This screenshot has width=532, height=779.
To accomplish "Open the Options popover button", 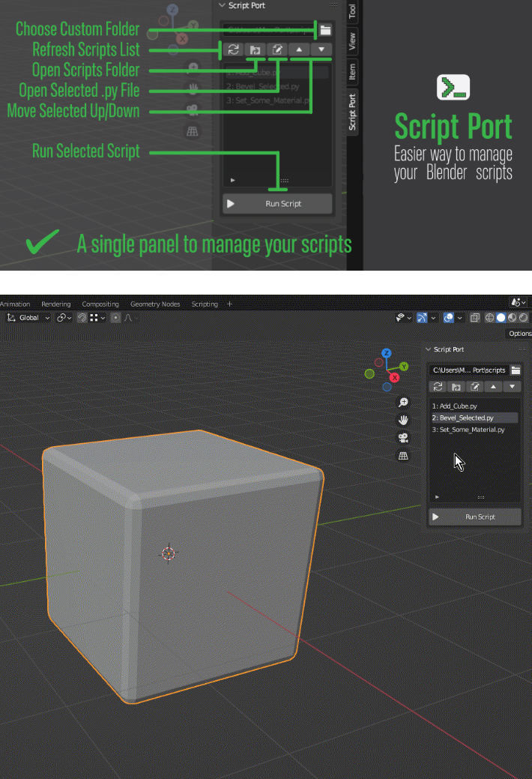I will click(x=519, y=334).
